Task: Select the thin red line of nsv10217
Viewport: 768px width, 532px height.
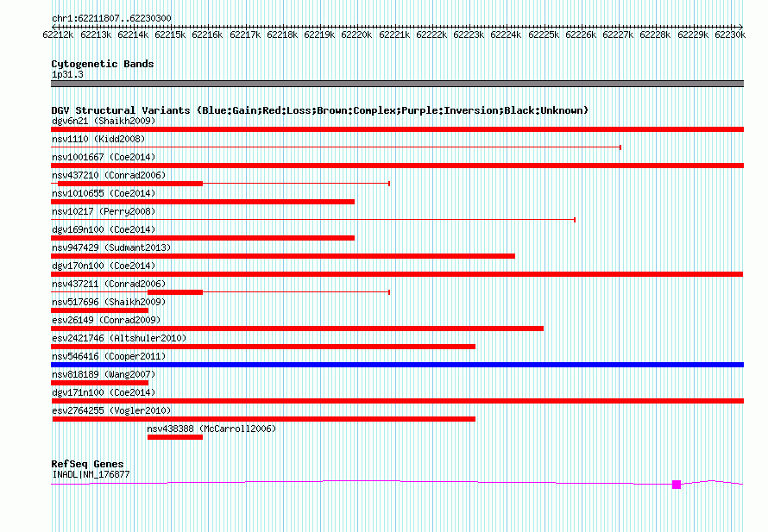Action: tap(313, 220)
